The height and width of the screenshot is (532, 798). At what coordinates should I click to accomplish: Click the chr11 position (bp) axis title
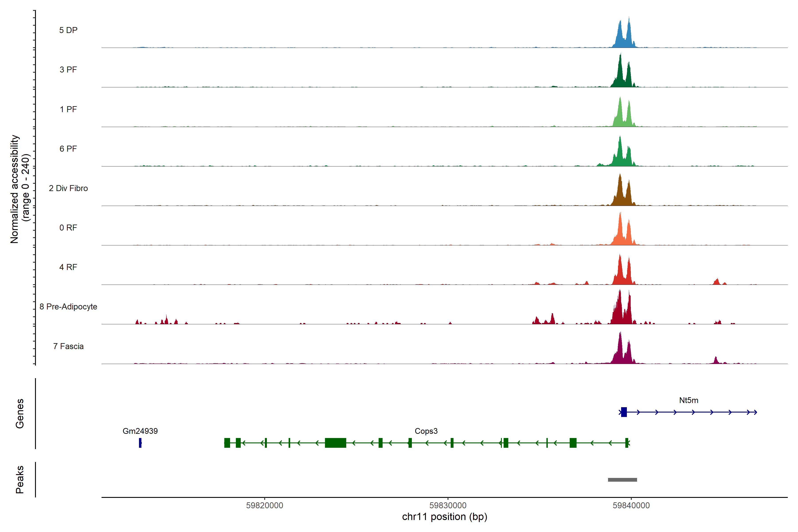(444, 517)
